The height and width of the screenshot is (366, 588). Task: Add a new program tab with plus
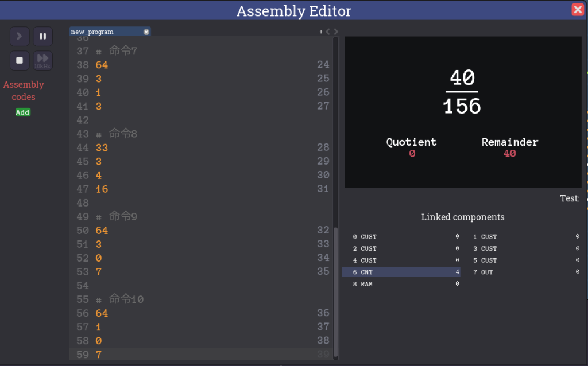point(321,32)
